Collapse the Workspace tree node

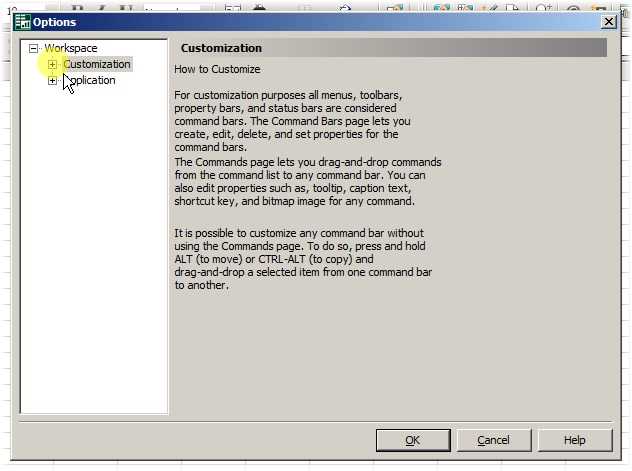(x=33, y=48)
